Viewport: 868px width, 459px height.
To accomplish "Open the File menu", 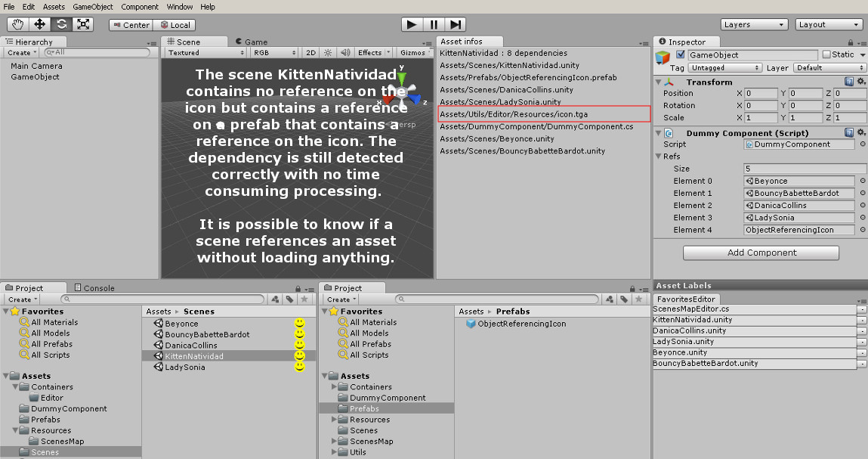I will (x=9, y=7).
